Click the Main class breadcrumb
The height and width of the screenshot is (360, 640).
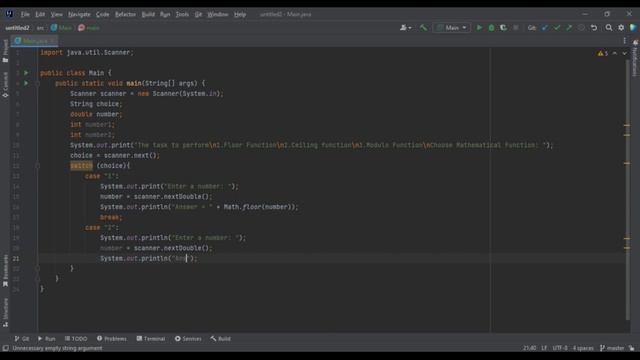pos(61,28)
